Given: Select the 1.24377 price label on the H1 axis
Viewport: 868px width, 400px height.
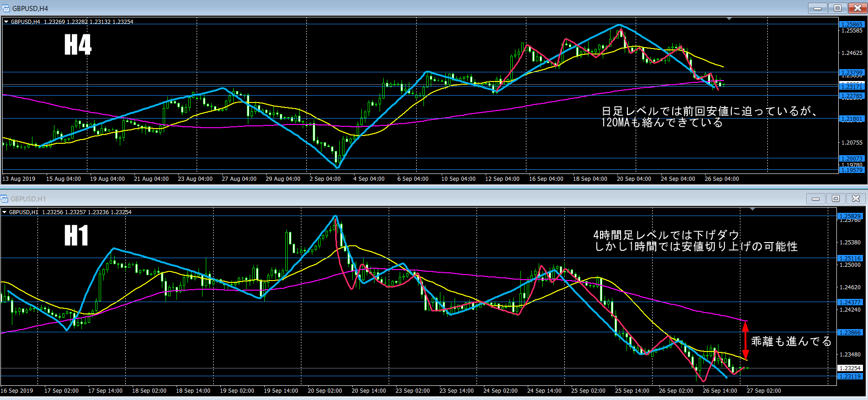Looking at the screenshot, I should point(850,302).
